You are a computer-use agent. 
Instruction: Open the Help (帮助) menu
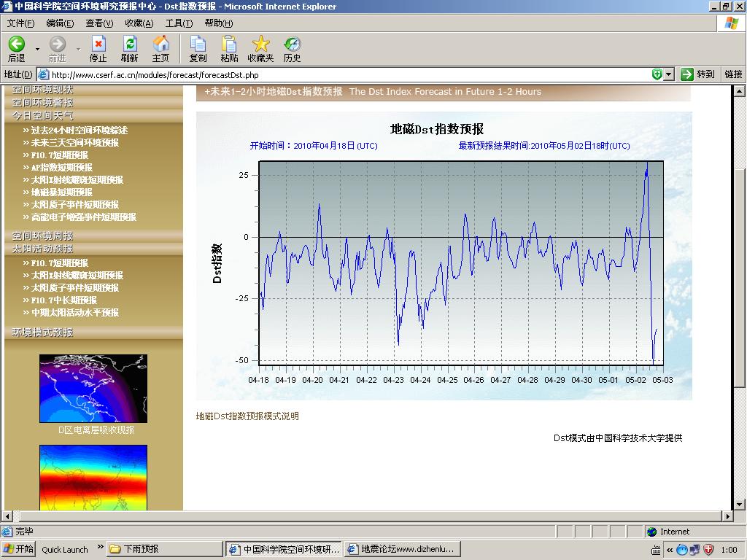tap(219, 23)
